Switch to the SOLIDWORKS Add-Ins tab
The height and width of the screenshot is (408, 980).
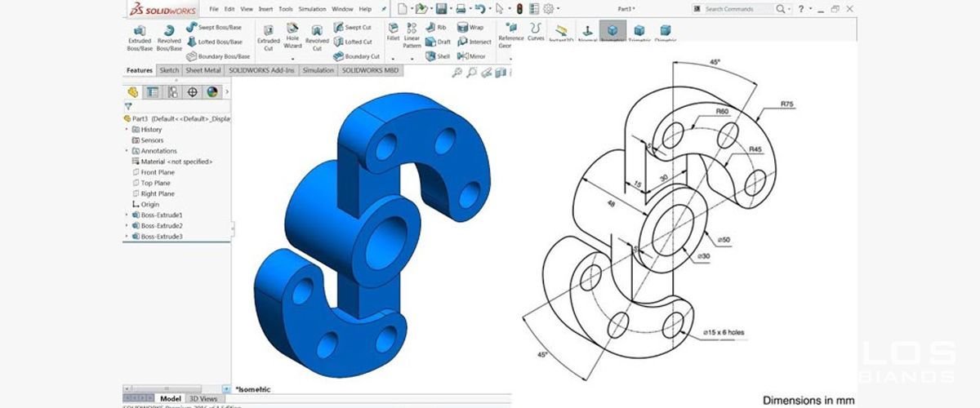pyautogui.click(x=262, y=70)
